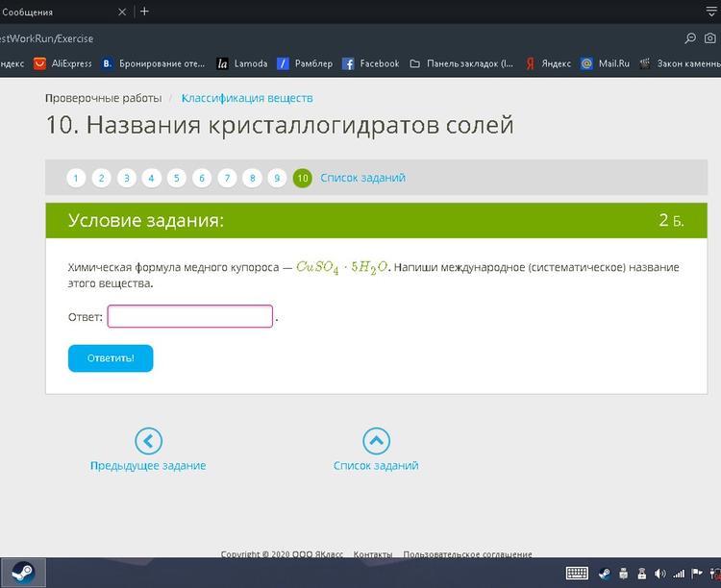The width and height of the screenshot is (721, 588).
Task: Open the bottom Список заданий text link
Action: click(x=376, y=465)
